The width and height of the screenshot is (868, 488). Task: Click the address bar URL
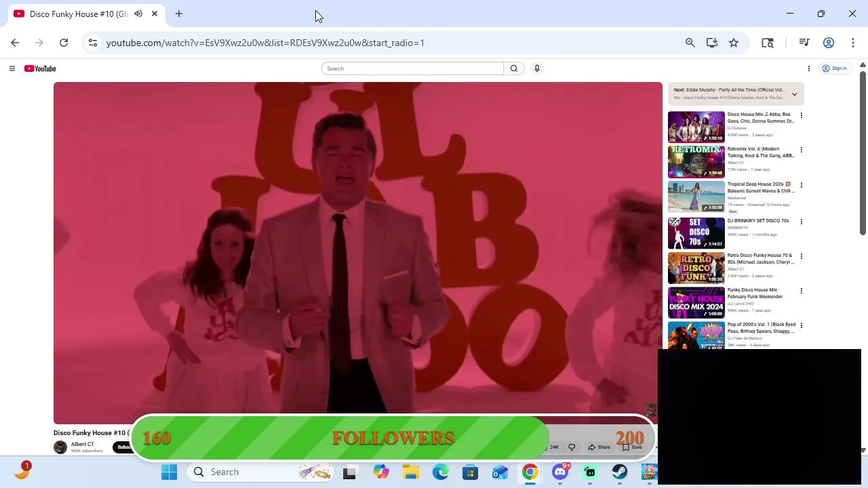[x=265, y=43]
